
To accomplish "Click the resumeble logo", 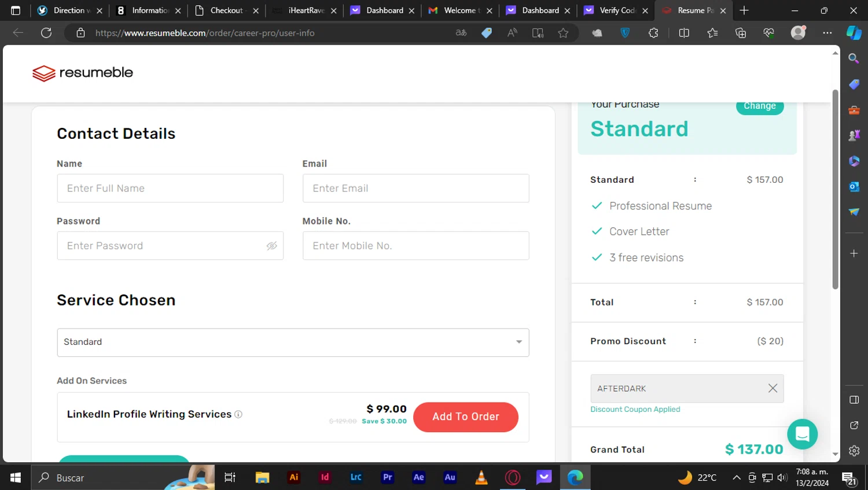I will (x=83, y=73).
